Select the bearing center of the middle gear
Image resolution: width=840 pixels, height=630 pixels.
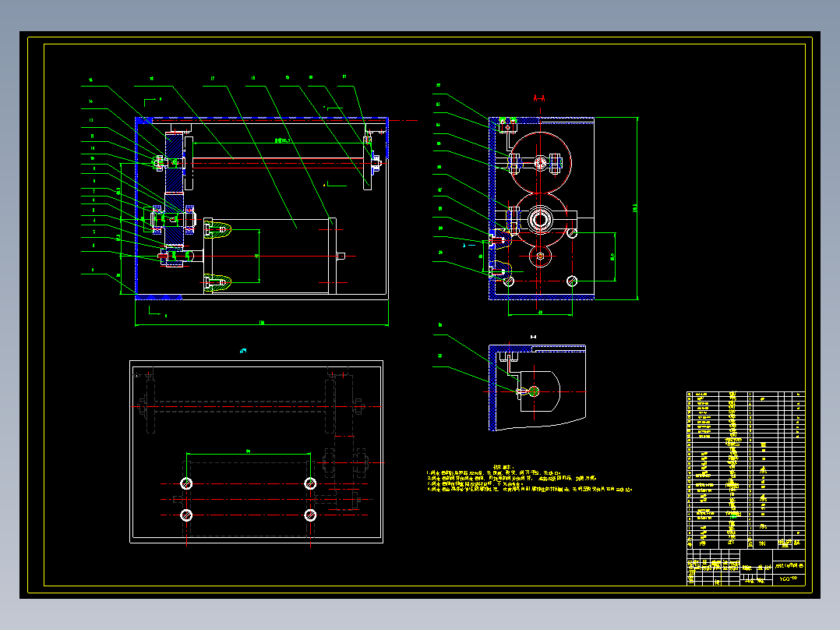[x=540, y=219]
